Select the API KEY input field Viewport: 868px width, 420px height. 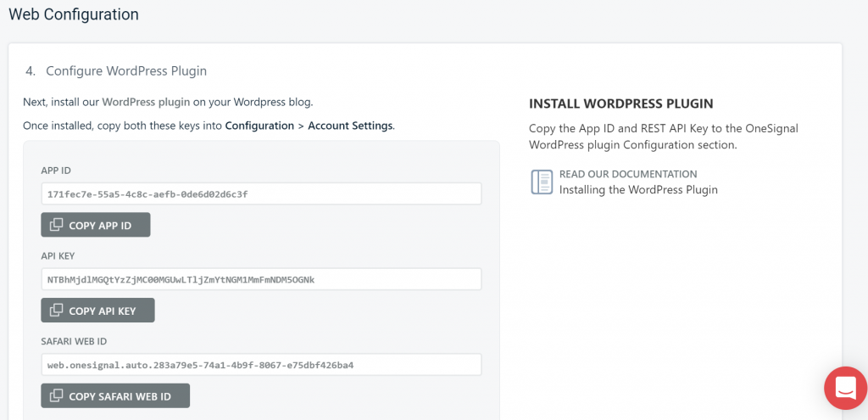[261, 279]
